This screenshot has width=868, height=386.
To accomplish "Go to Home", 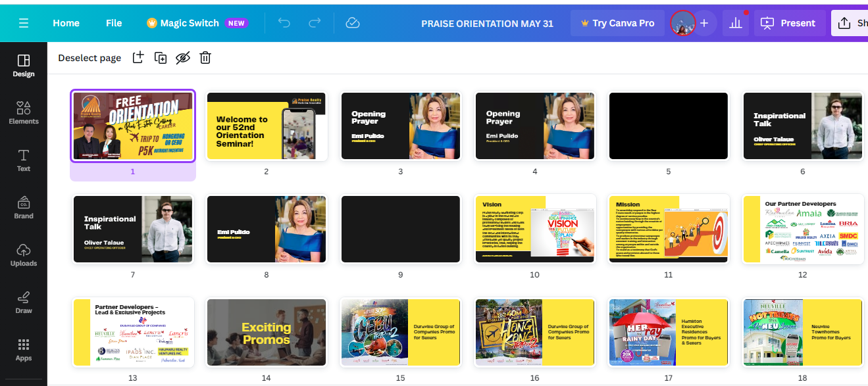I will (66, 23).
